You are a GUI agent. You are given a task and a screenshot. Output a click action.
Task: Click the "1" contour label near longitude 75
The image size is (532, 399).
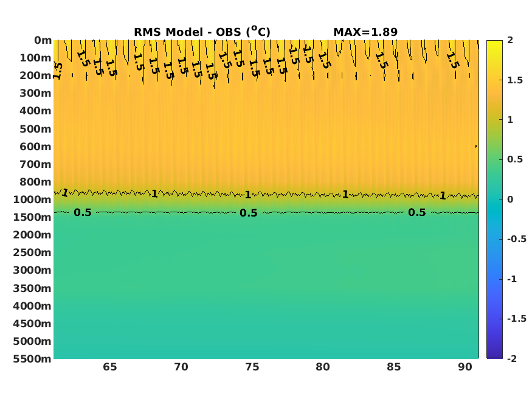tap(248, 195)
